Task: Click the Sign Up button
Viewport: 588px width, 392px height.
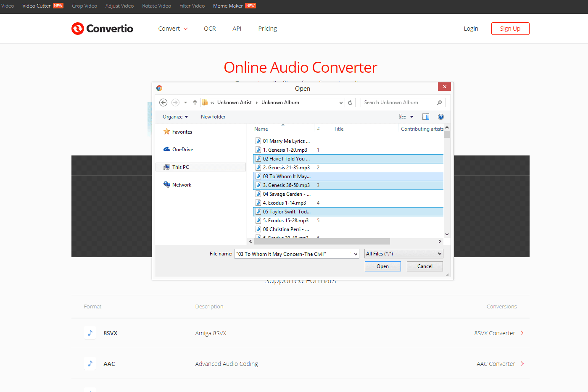Action: (510, 29)
